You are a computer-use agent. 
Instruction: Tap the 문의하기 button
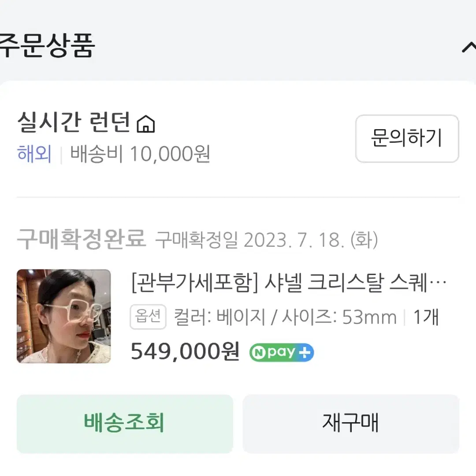point(407,138)
